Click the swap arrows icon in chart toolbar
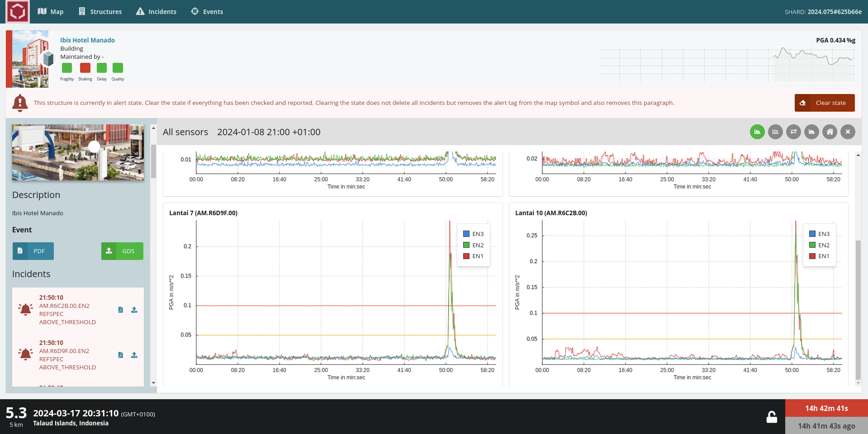 [793, 132]
